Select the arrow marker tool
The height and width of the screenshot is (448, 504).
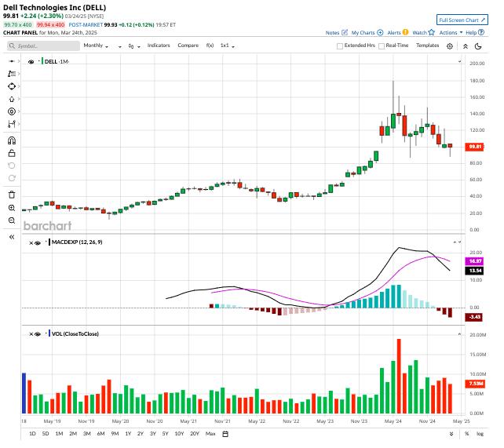[x=12, y=99]
